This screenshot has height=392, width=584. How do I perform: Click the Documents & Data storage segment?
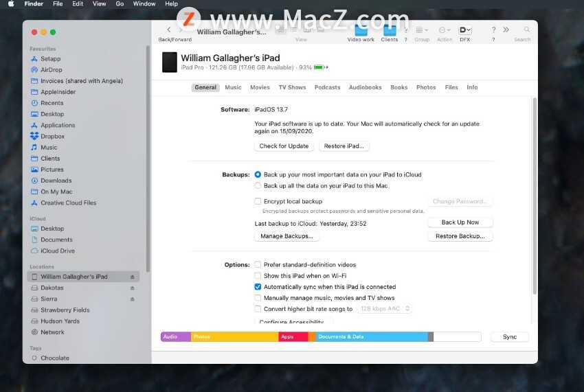pyautogui.click(x=373, y=337)
